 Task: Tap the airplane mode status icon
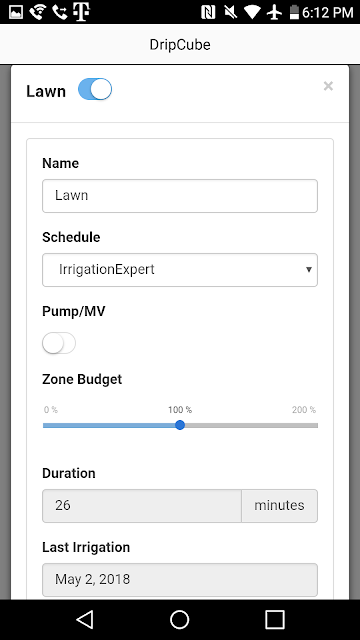click(275, 12)
